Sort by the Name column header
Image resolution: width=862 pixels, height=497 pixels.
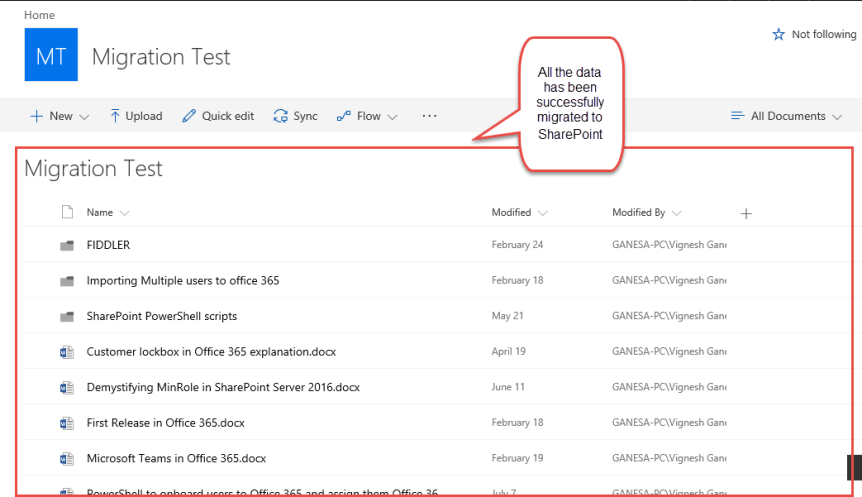[x=100, y=212]
